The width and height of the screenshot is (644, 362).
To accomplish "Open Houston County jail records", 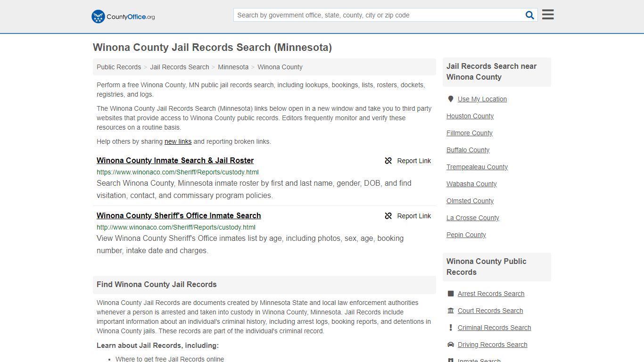I will [470, 116].
